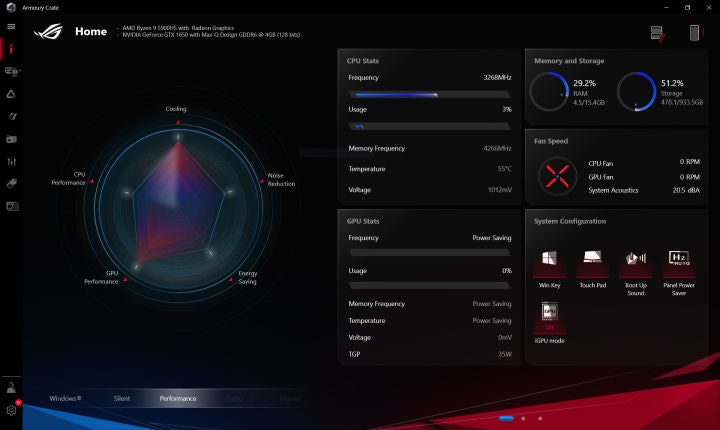Click the Home page title

tap(91, 31)
